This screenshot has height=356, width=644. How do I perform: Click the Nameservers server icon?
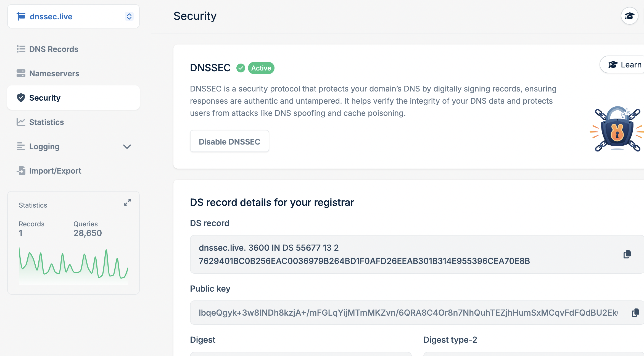pos(21,74)
